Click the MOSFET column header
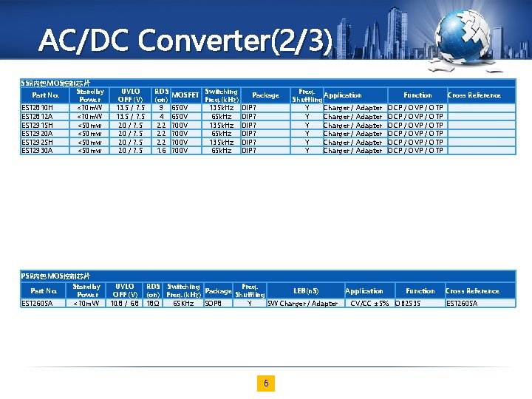Screen dimensions: 532x399 185,95
